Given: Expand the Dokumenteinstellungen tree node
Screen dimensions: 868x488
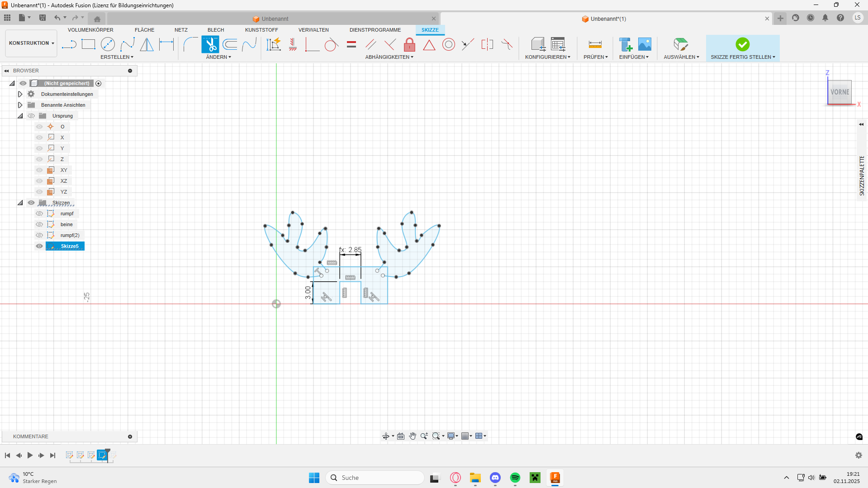Looking at the screenshot, I should (x=20, y=94).
